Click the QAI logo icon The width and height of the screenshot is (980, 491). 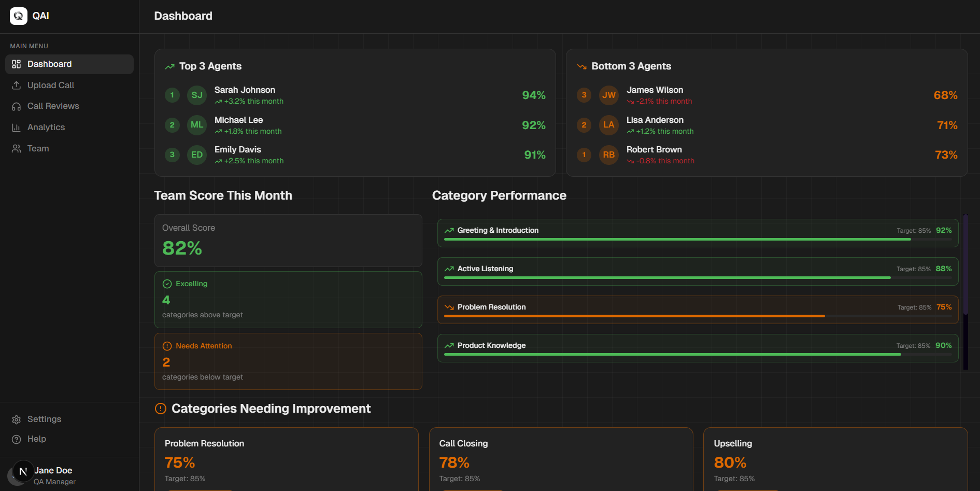(19, 16)
